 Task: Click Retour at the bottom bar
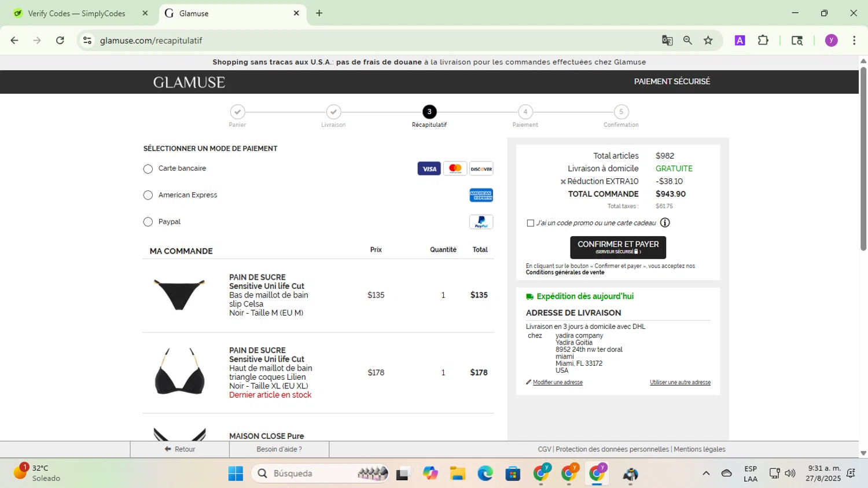[180, 449]
